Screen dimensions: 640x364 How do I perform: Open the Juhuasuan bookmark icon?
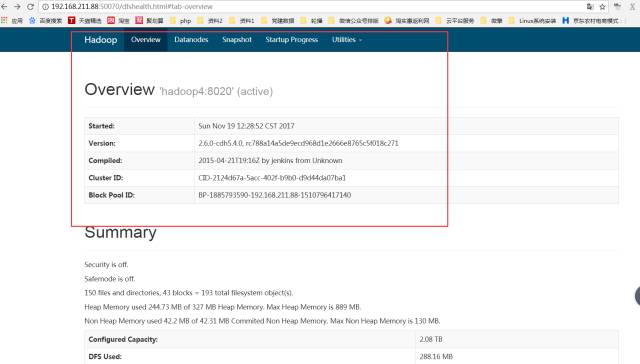[x=139, y=20]
